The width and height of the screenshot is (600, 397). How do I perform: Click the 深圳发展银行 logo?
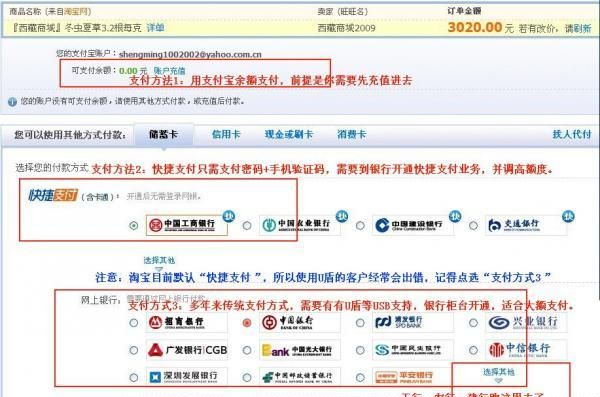coord(187,377)
